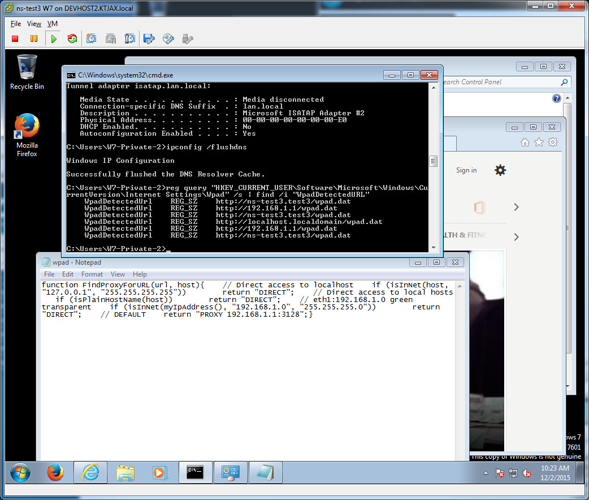Click chevron next to Office logo

516,207
